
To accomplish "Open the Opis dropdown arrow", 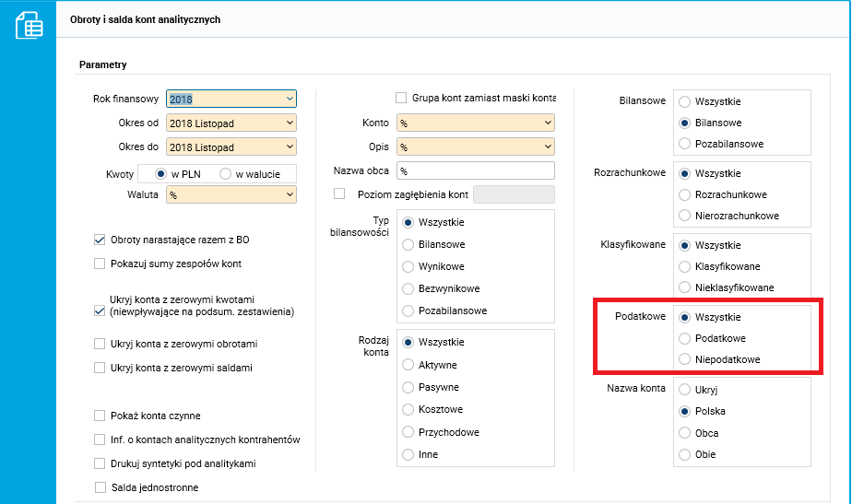I will [548, 147].
